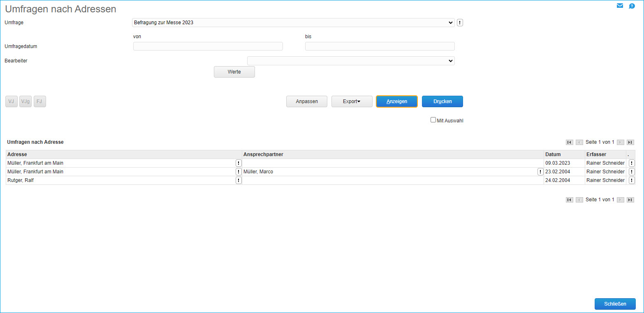This screenshot has height=313, width=644.
Task: Click the Anzeigen button
Action: (x=397, y=101)
